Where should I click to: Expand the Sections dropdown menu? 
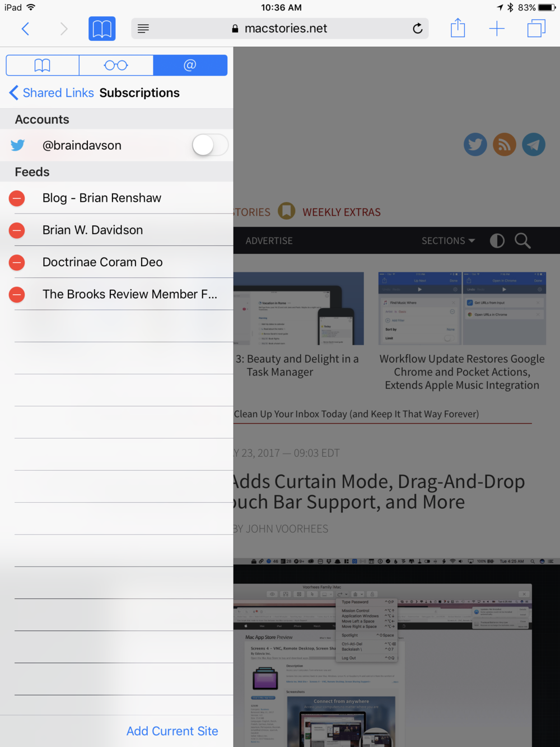coord(448,241)
